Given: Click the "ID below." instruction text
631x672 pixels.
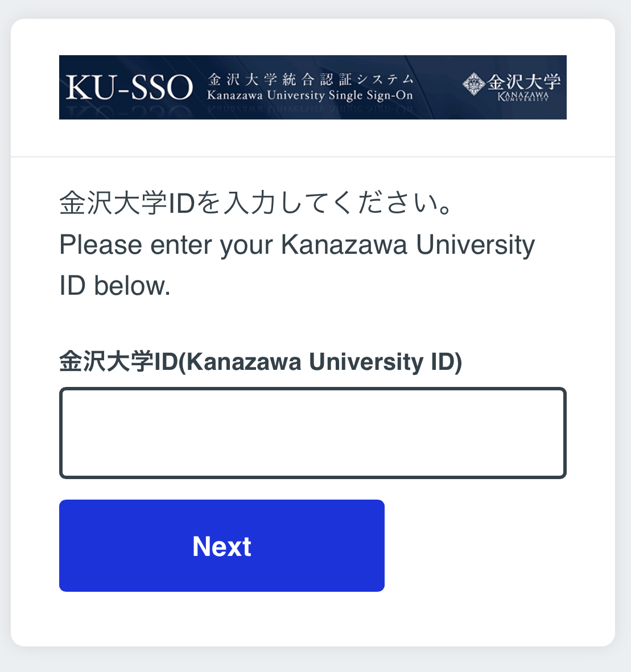Looking at the screenshot, I should (x=115, y=286).
